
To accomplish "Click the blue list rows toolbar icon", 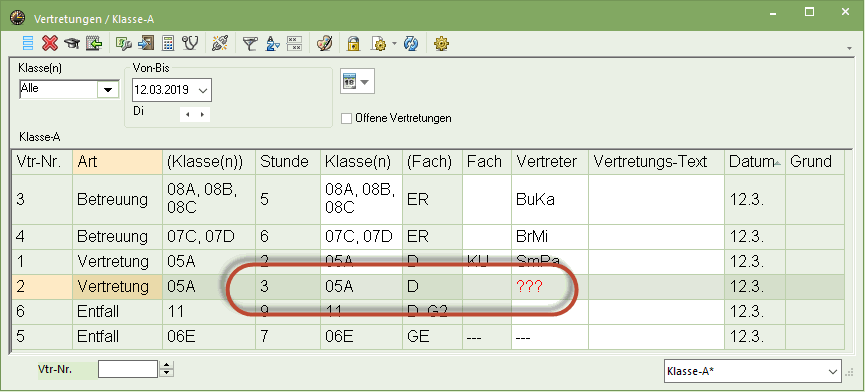I will pyautogui.click(x=28, y=44).
